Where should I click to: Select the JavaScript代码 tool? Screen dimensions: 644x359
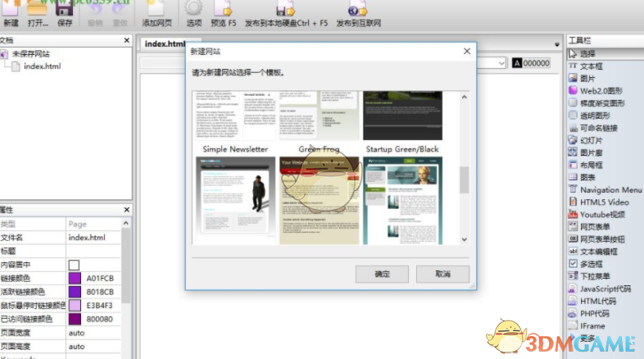(x=604, y=289)
